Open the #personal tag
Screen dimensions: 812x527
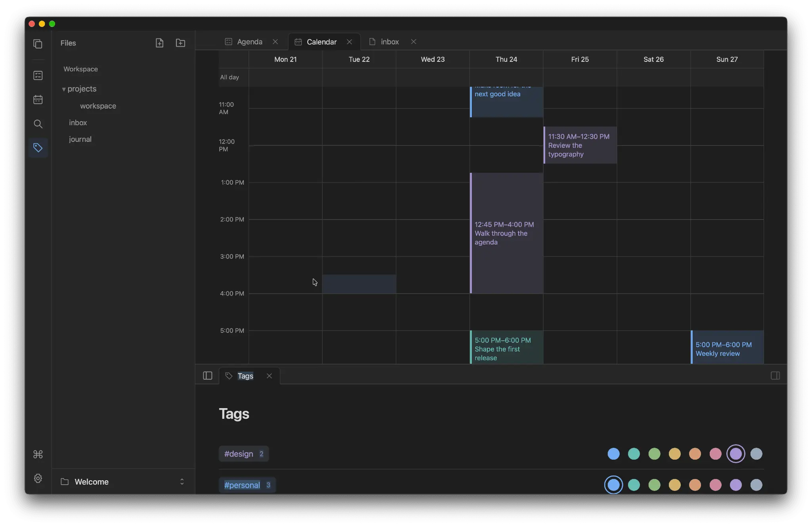[247, 485]
